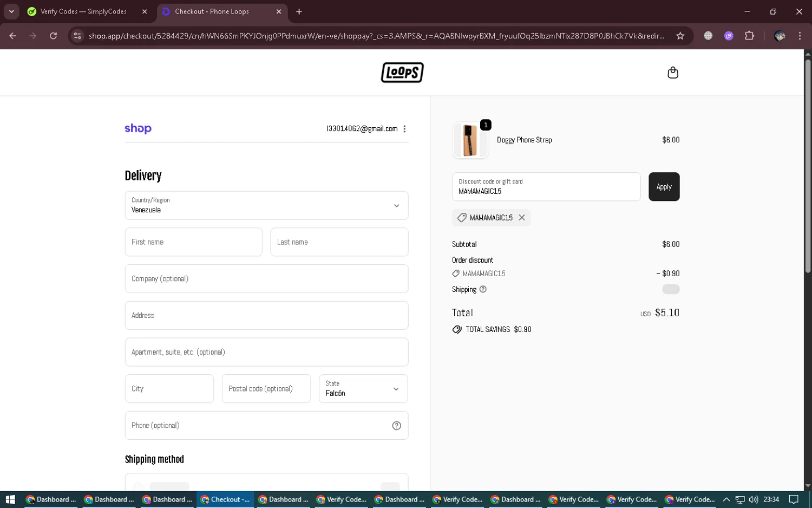Go back to previous page

click(13, 36)
